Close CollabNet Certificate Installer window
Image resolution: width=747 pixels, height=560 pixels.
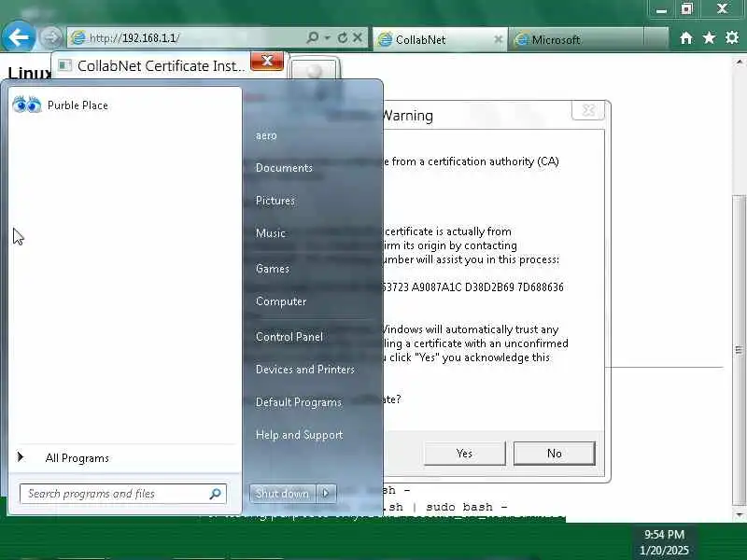(267, 61)
